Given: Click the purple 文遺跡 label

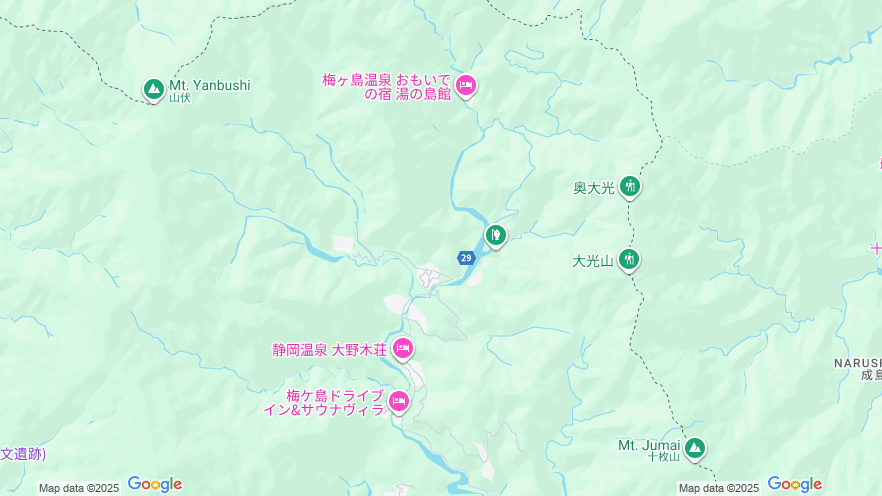Looking at the screenshot, I should click(22, 454).
